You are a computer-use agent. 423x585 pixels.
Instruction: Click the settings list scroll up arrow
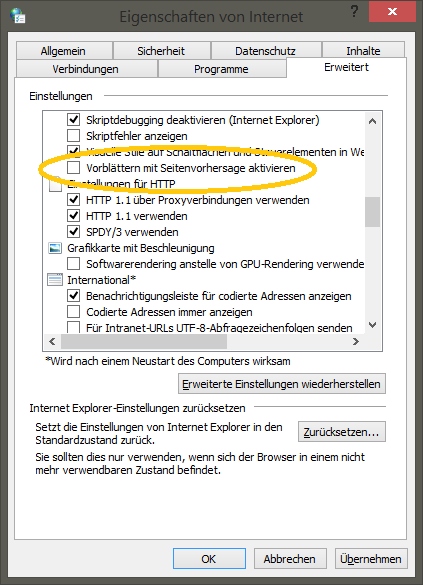click(372, 121)
